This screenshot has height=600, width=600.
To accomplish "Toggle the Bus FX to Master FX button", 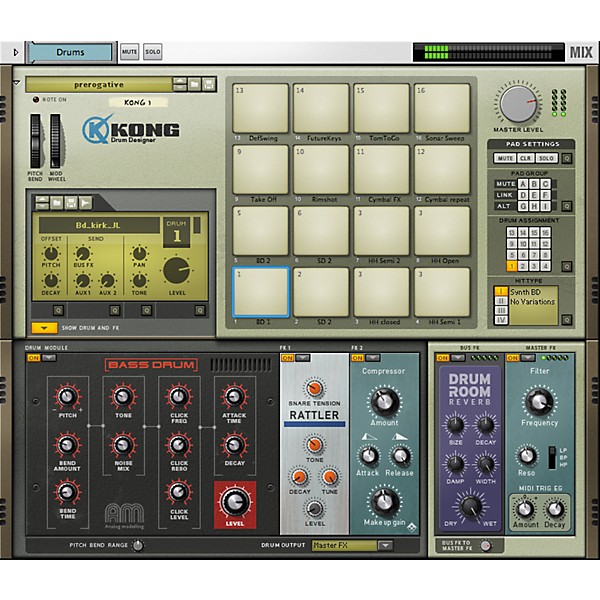I will click(485, 545).
